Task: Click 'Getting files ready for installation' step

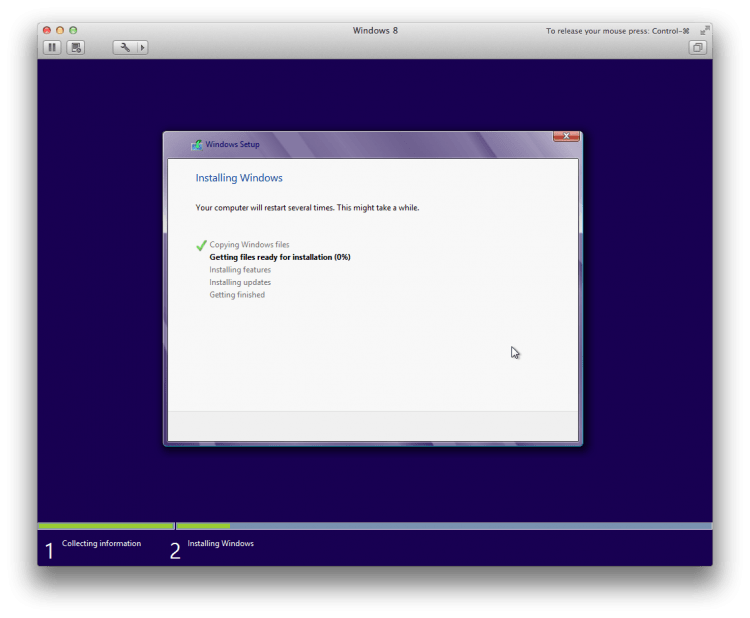Action: coord(280,257)
